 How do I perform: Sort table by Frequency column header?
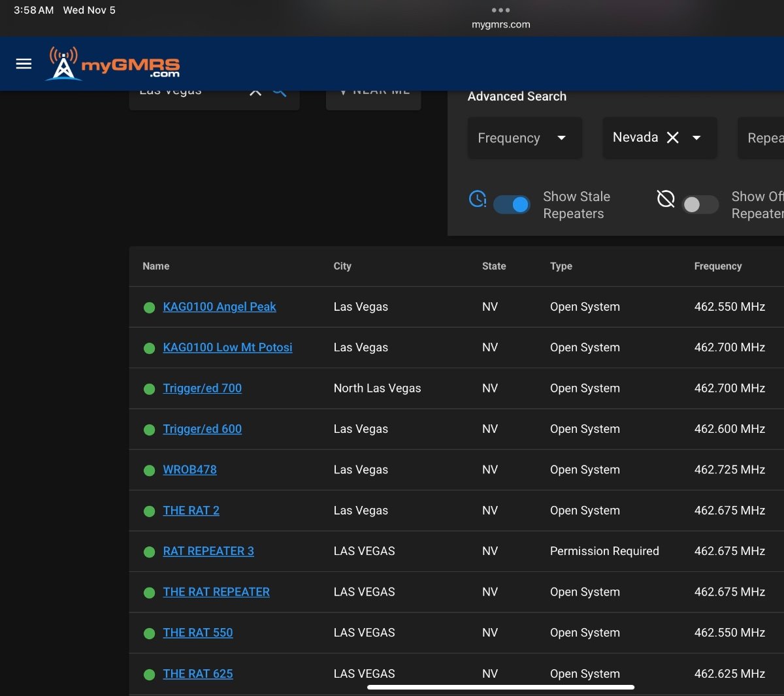717,266
